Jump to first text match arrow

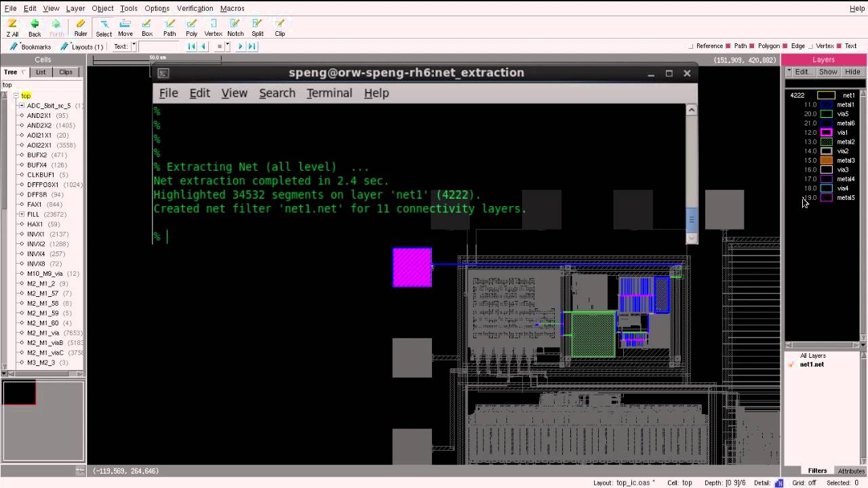192,47
